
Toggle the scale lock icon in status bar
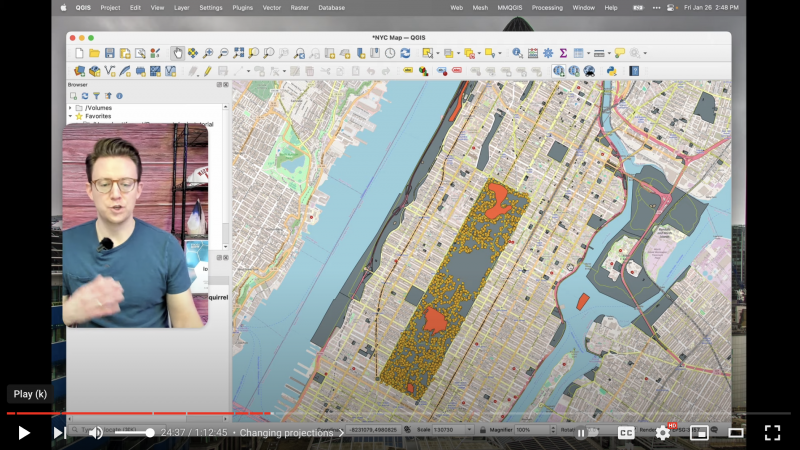pyautogui.click(x=483, y=430)
